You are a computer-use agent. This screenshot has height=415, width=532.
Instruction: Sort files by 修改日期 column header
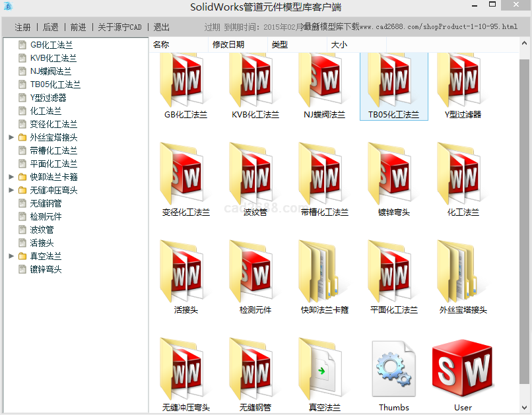pyautogui.click(x=228, y=45)
